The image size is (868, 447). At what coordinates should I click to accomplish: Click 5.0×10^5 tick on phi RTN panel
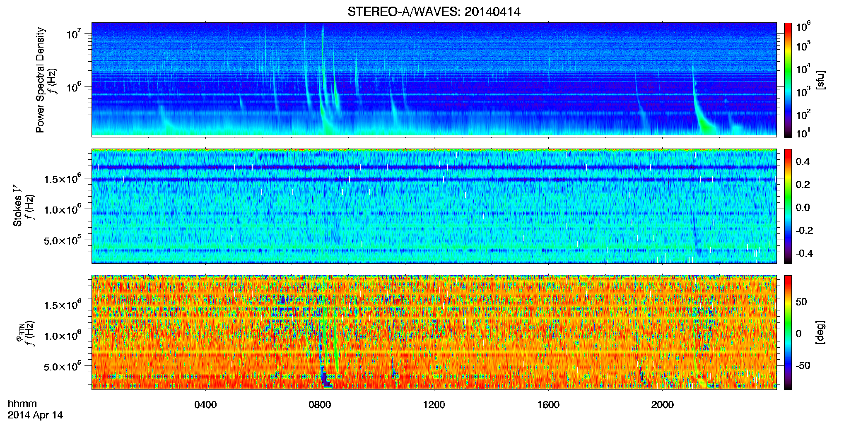(62, 366)
